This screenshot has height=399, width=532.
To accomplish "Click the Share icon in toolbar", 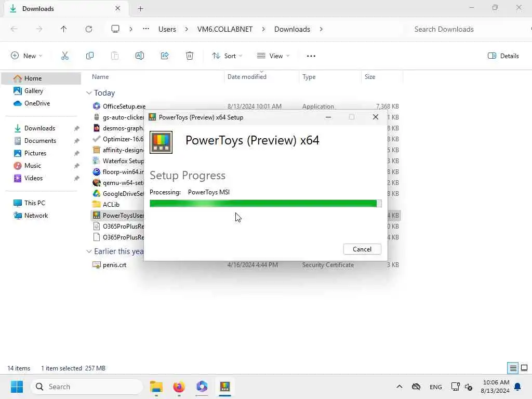I will [165, 56].
